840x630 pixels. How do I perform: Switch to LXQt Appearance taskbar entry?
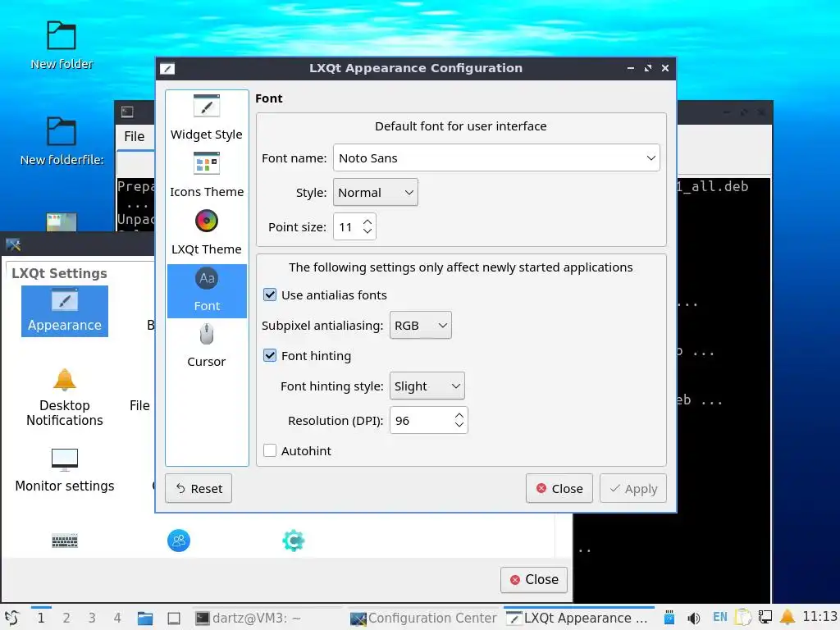[579, 619]
